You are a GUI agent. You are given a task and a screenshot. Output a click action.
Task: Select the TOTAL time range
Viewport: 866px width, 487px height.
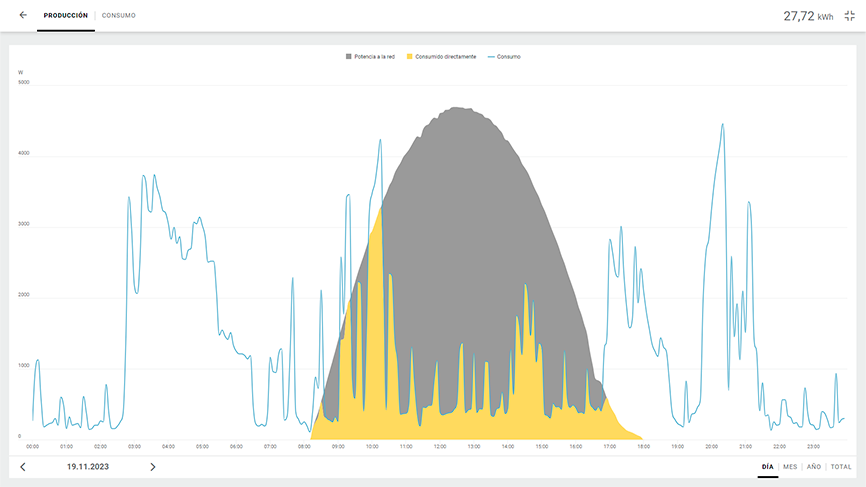click(x=841, y=467)
